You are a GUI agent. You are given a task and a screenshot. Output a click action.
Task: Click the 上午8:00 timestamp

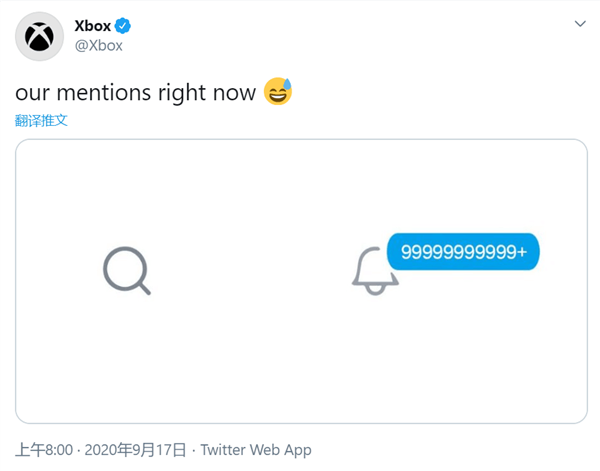44,450
